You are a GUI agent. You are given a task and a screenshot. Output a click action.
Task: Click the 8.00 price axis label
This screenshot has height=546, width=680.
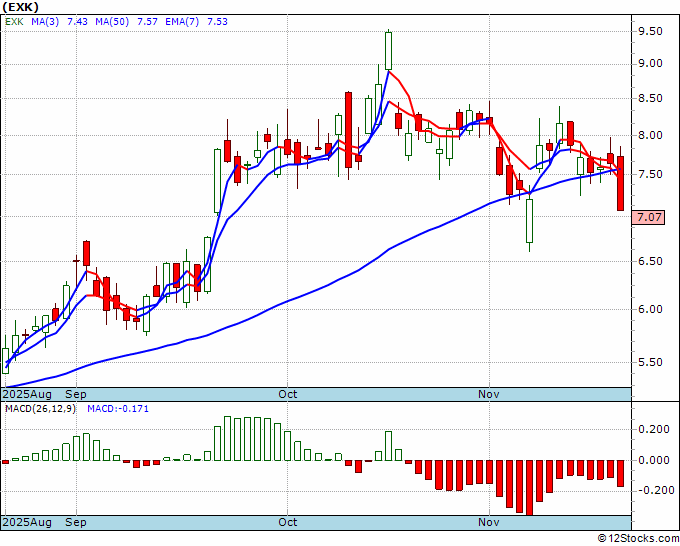[650, 135]
